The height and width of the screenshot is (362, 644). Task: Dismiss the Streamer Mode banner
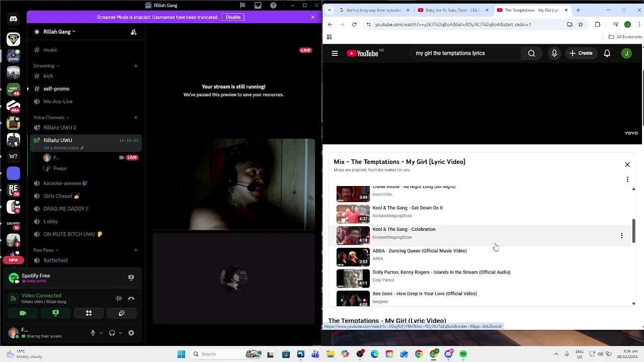click(x=313, y=17)
